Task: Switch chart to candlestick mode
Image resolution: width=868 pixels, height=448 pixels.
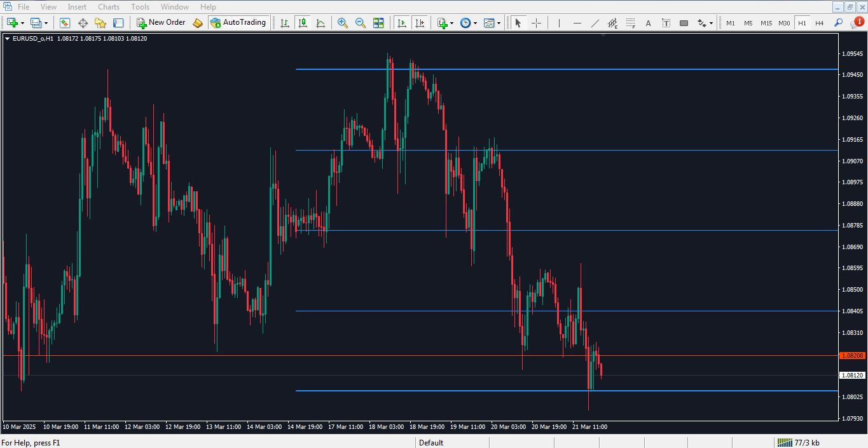Action: (x=303, y=23)
